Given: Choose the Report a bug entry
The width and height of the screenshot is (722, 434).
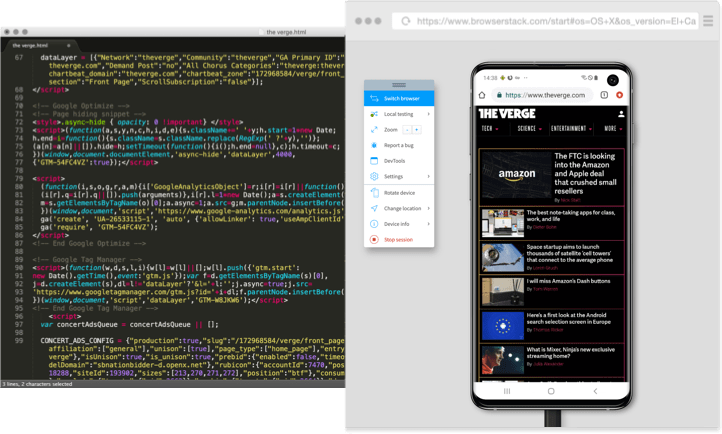Looking at the screenshot, I should (399, 145).
